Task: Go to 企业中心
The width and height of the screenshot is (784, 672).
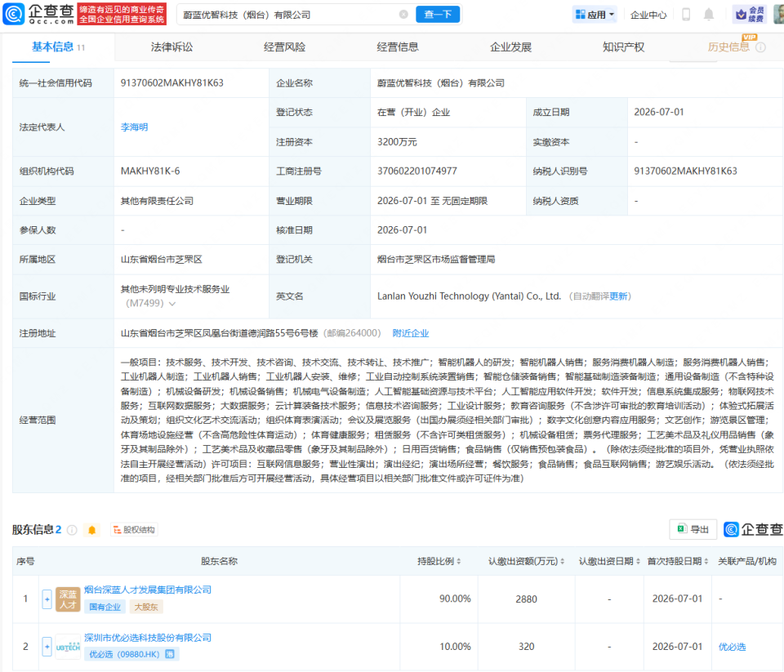Action: click(648, 15)
